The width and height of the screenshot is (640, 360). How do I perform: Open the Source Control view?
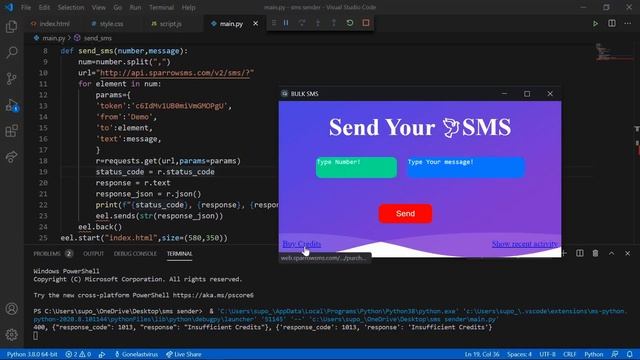[11, 78]
